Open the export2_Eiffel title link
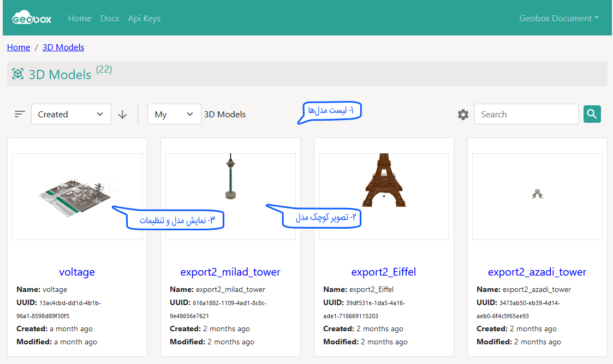Viewport: 613px width, 364px height. pos(384,272)
